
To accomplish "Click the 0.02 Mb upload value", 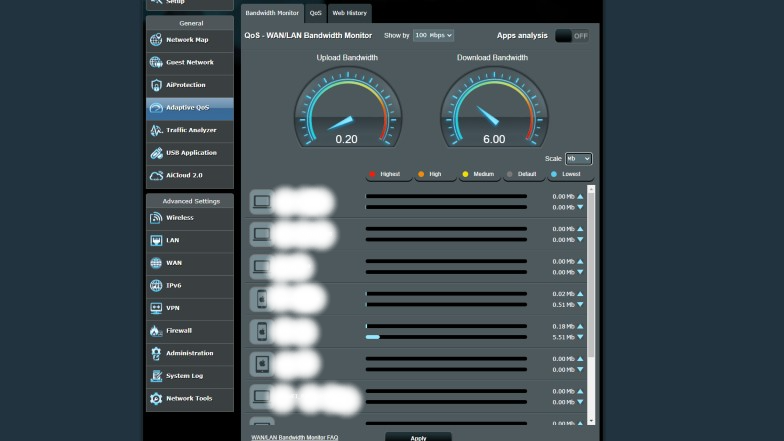I will click(x=564, y=294).
